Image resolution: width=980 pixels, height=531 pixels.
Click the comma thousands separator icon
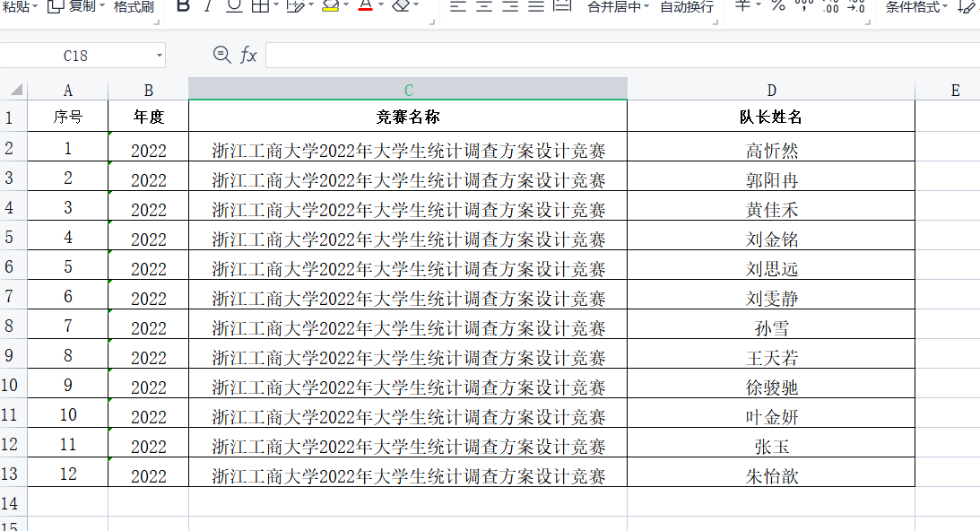pos(804,7)
